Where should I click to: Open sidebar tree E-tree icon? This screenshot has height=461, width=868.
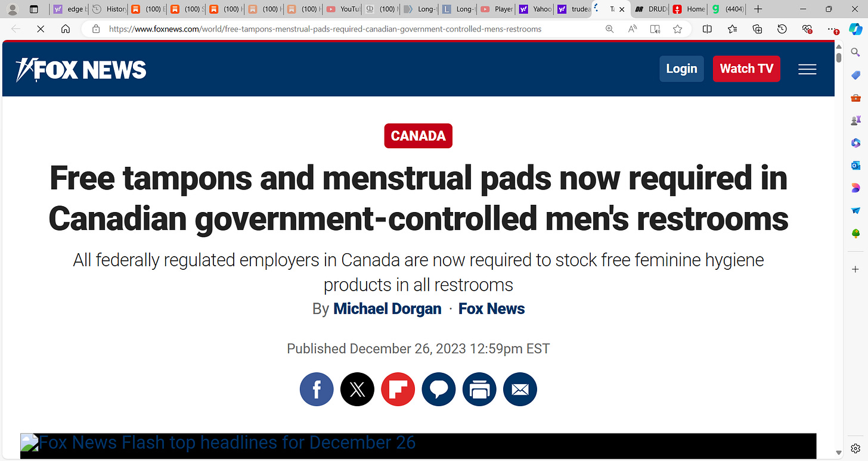(x=855, y=233)
